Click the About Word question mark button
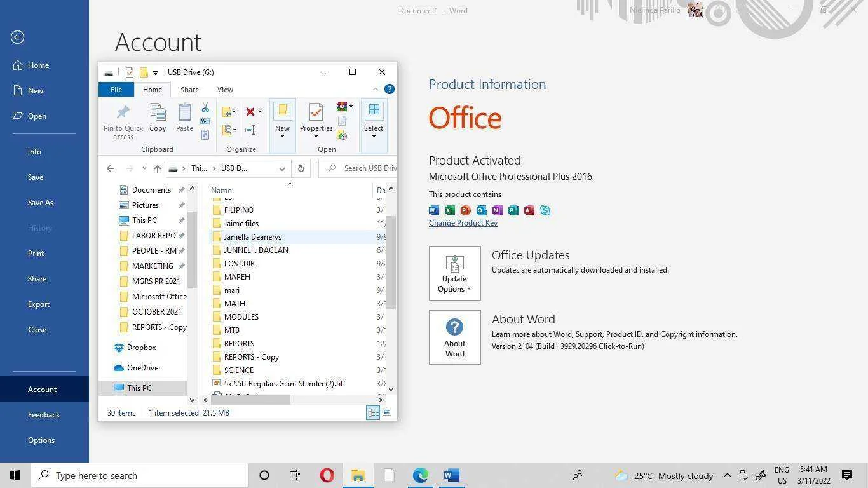 [x=455, y=337]
